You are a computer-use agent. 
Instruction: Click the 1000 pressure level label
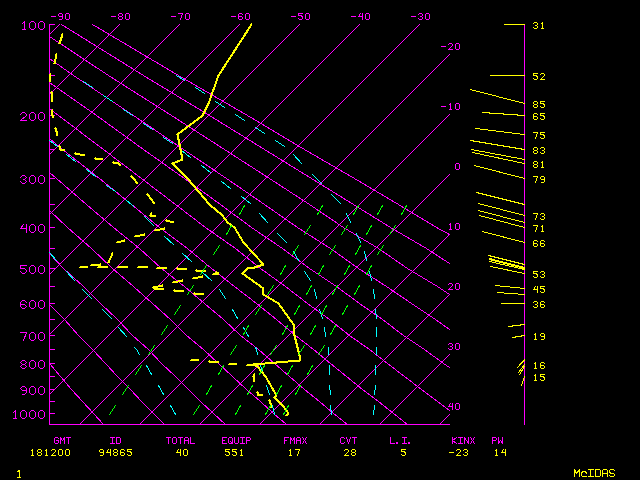[x=31, y=414]
